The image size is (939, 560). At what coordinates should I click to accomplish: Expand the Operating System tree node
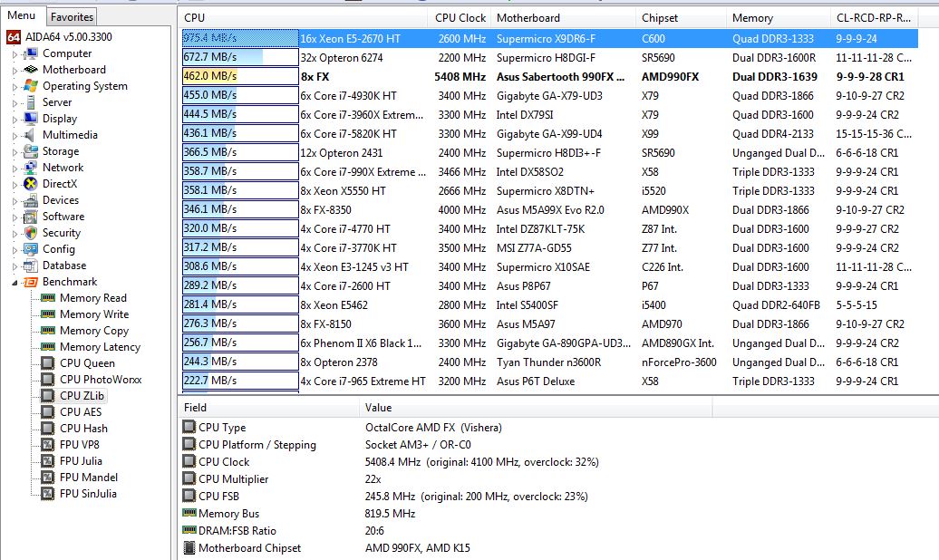coord(15,87)
